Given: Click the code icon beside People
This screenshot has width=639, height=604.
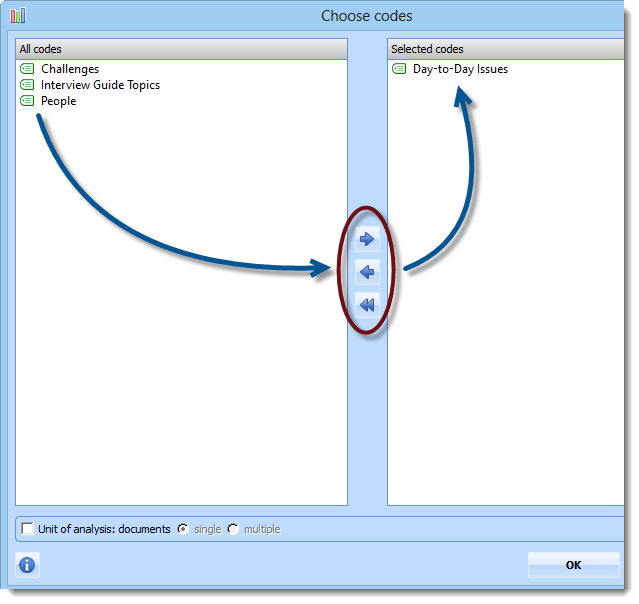Looking at the screenshot, I should (x=27, y=101).
